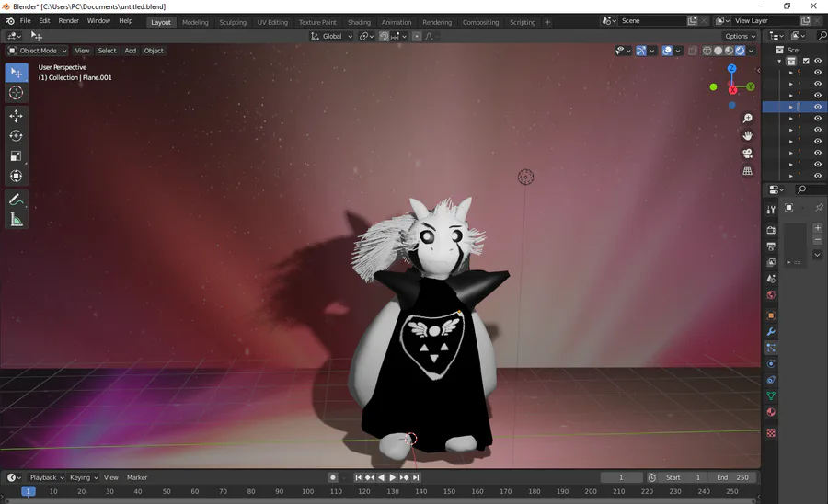Open the Options dropdown in header
The height and width of the screenshot is (504, 828).
[741, 37]
